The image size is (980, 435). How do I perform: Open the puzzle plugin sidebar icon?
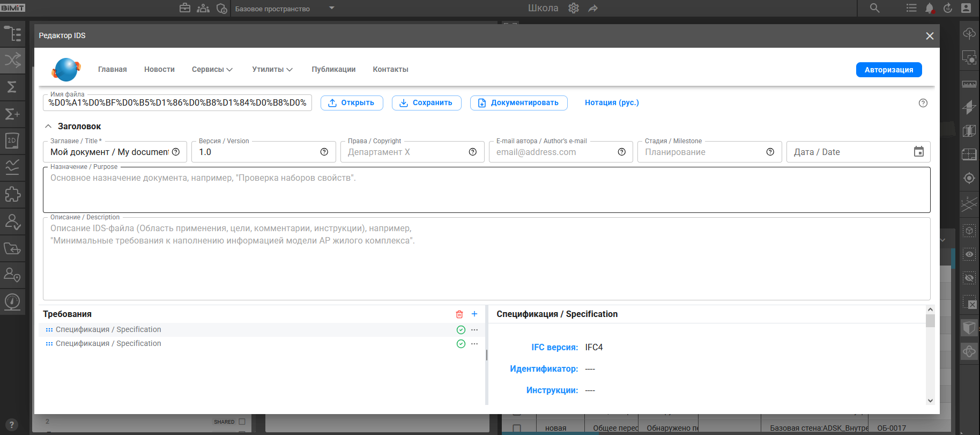(12, 194)
